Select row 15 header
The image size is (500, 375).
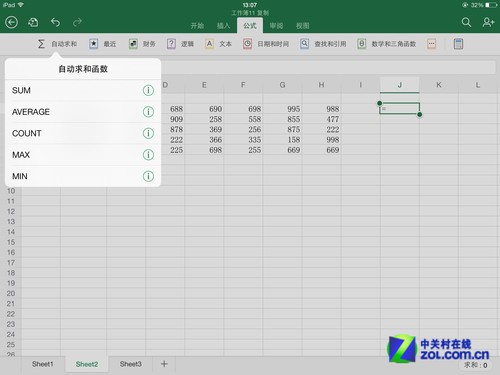[x=11, y=242]
